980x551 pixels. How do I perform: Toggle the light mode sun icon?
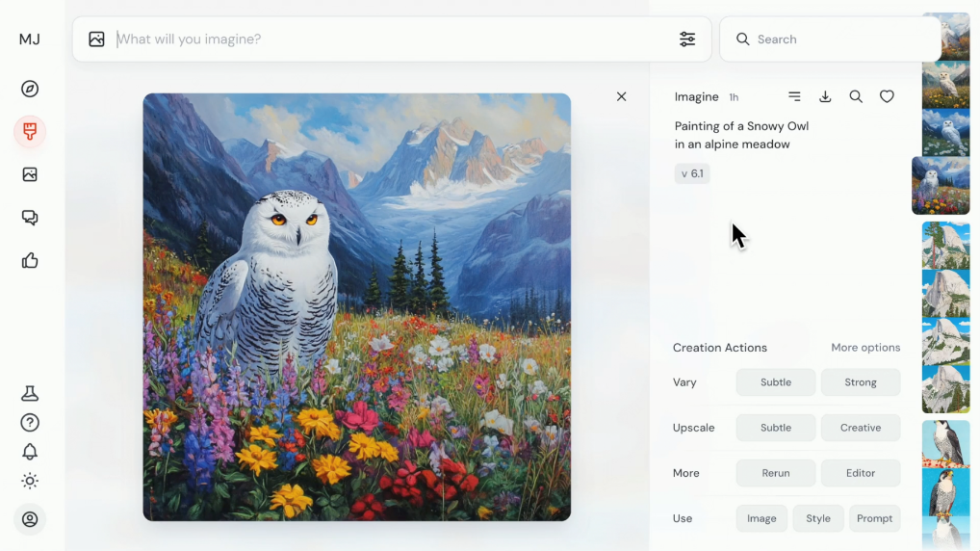pyautogui.click(x=30, y=481)
